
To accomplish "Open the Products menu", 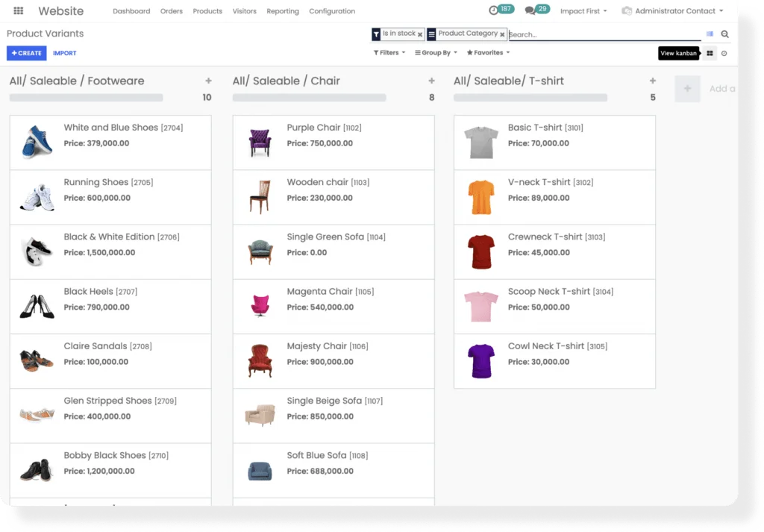I will 207,10.
